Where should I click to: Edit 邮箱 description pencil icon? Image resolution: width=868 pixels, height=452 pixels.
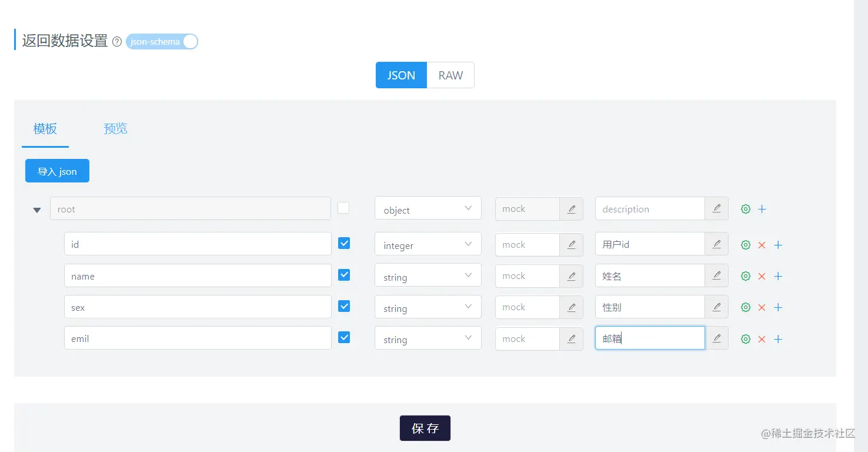click(x=716, y=338)
